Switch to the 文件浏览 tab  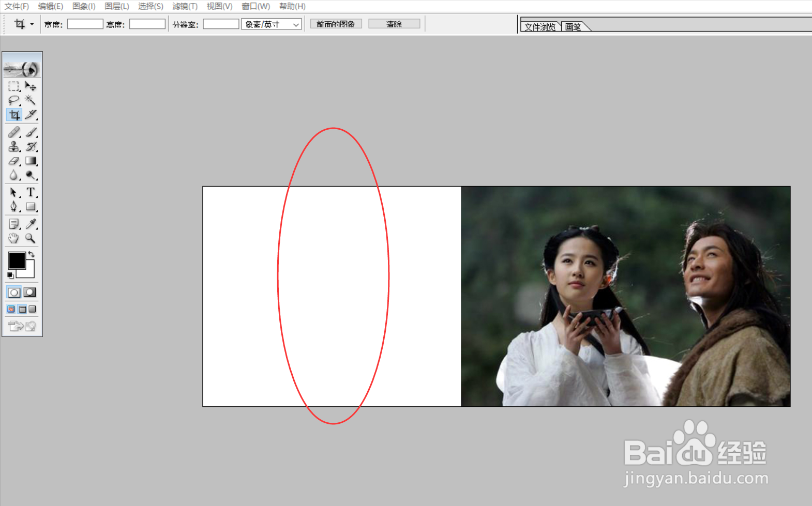coord(540,27)
